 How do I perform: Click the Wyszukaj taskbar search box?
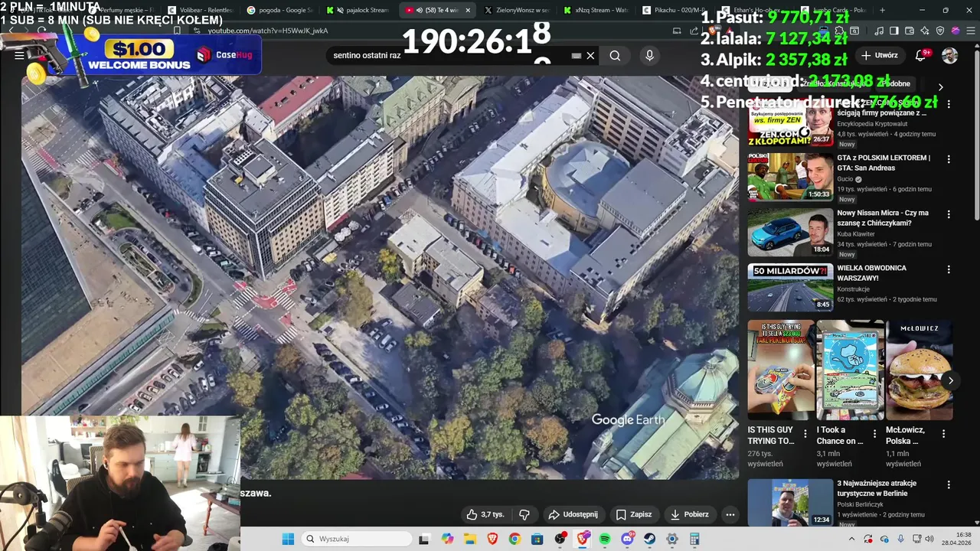[x=356, y=539]
